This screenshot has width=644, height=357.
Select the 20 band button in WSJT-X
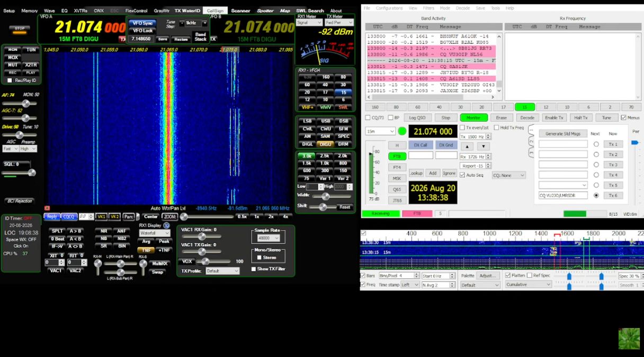[x=481, y=107]
